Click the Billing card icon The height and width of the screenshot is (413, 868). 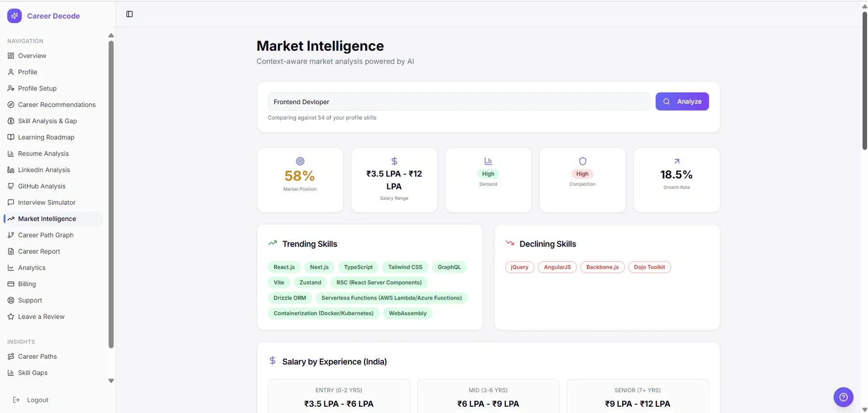coord(11,284)
